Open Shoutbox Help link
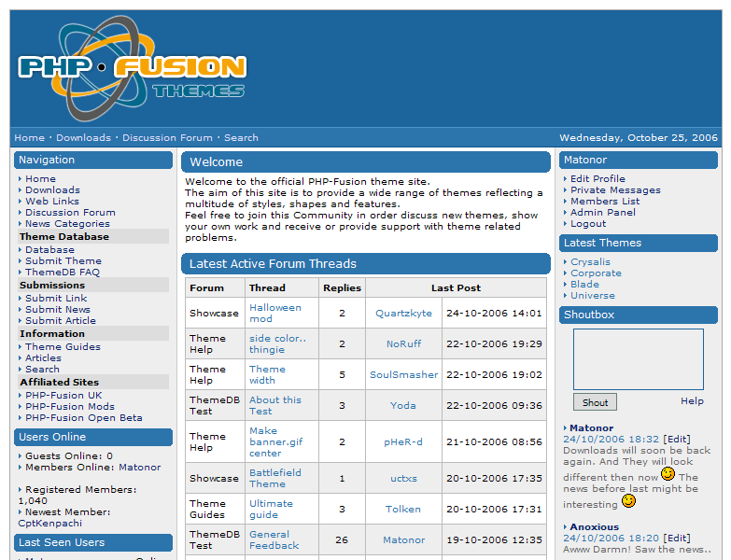The image size is (731, 560). point(692,401)
